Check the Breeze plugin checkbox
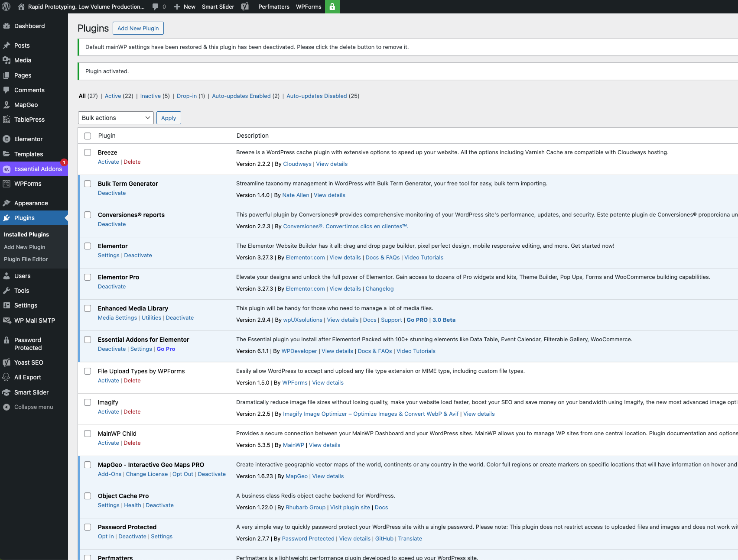Image resolution: width=738 pixels, height=560 pixels. (x=88, y=152)
